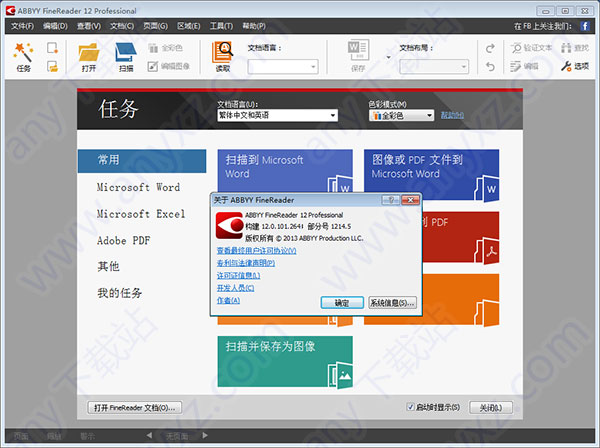The image size is (600, 448).
Task: Click the 系统信息(S)... button
Action: tap(392, 303)
